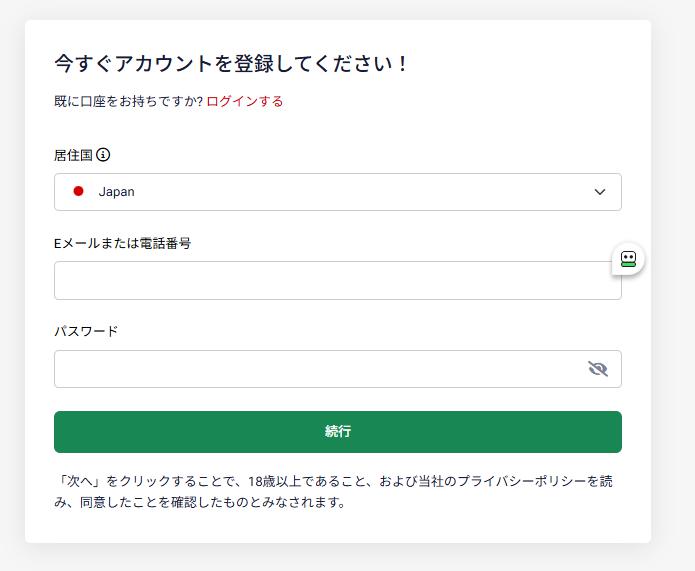
Task: Click the Eメールまたは電話番号 label text
Action: (122, 243)
